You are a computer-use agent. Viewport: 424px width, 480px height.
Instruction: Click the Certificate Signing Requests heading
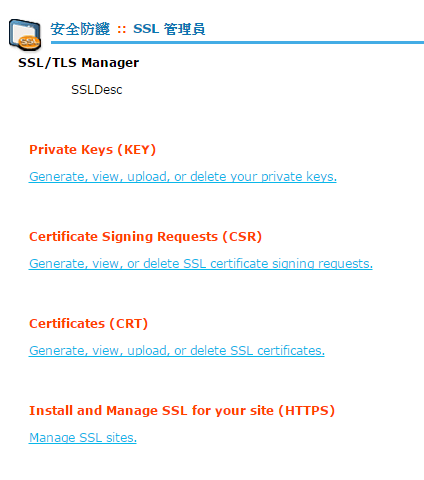point(145,237)
